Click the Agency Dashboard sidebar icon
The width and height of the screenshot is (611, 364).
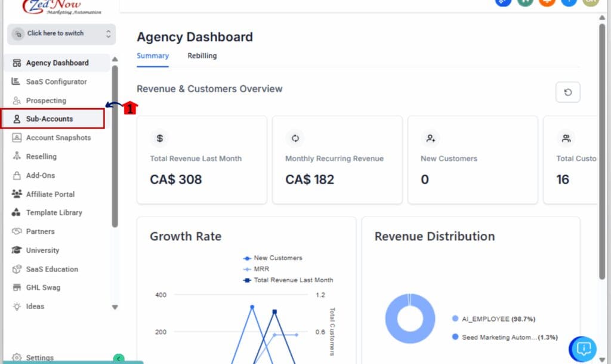(x=17, y=63)
